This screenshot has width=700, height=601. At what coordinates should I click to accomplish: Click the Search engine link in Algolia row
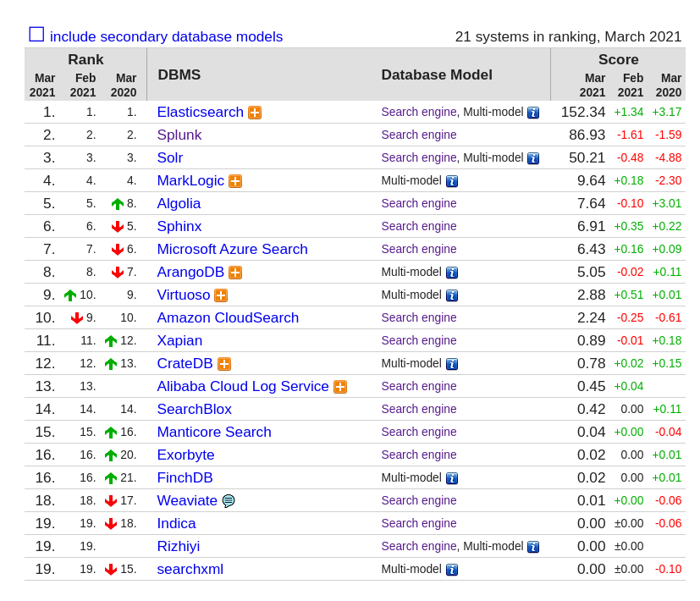click(419, 204)
